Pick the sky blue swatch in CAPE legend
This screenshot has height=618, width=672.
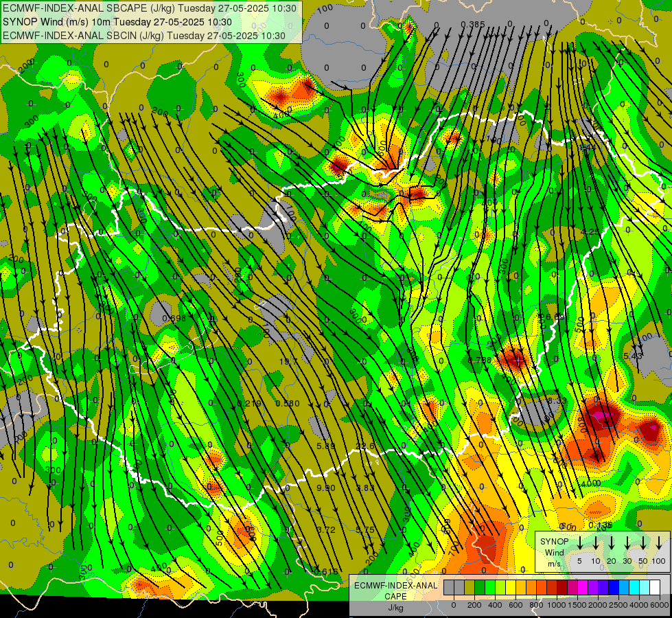[x=624, y=587]
